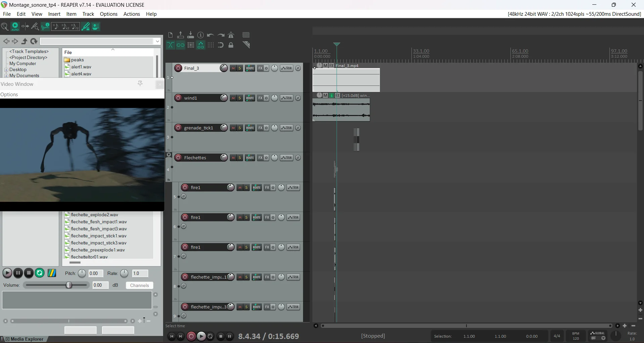Click the master playback Rate slider
644x343 pixels.
click(616, 336)
